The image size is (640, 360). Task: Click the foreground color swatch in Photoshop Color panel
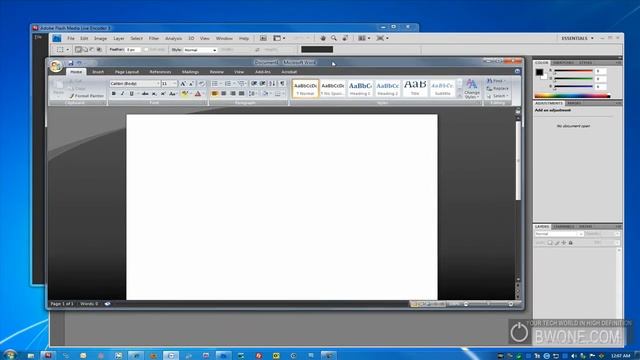539,72
